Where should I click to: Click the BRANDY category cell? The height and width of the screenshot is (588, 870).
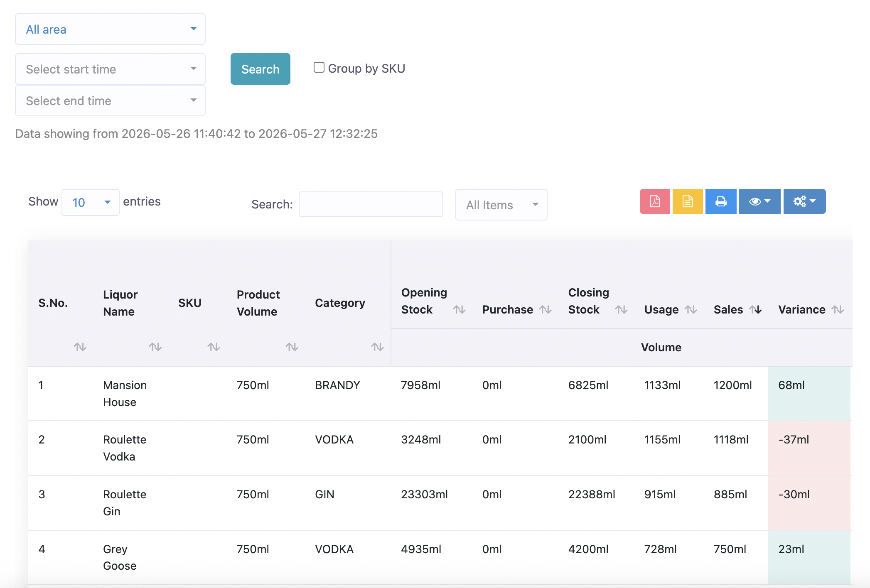pos(337,385)
